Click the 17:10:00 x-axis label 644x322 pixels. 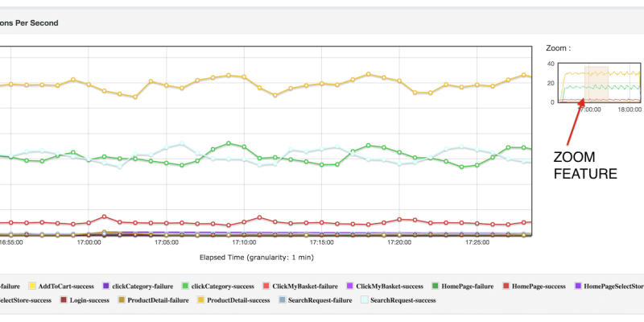(245, 242)
